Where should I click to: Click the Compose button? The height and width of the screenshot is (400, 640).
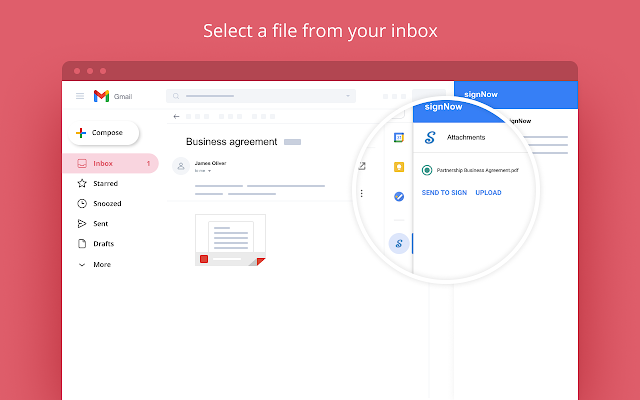point(104,133)
